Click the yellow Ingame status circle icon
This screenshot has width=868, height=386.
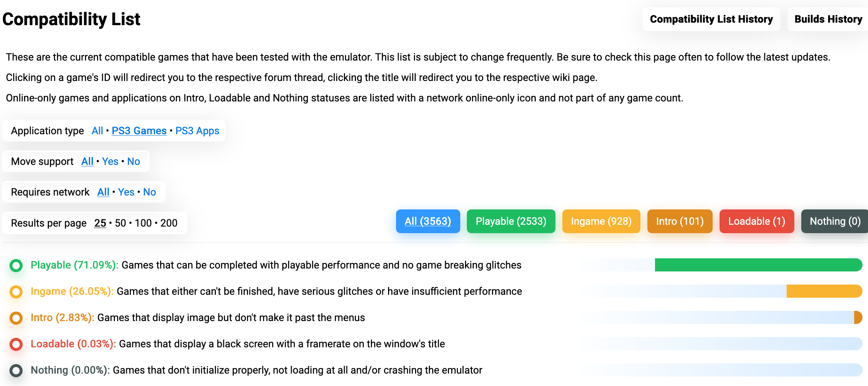pos(16,292)
